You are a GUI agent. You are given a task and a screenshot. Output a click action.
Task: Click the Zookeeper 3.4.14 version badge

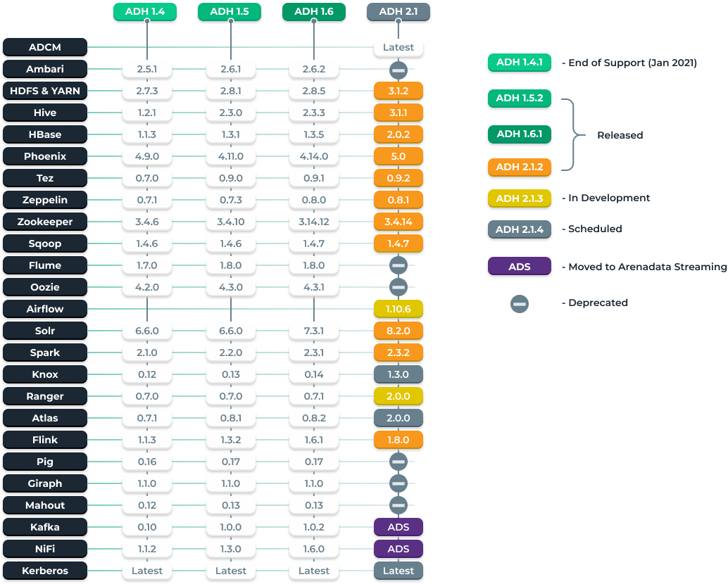coord(398,222)
